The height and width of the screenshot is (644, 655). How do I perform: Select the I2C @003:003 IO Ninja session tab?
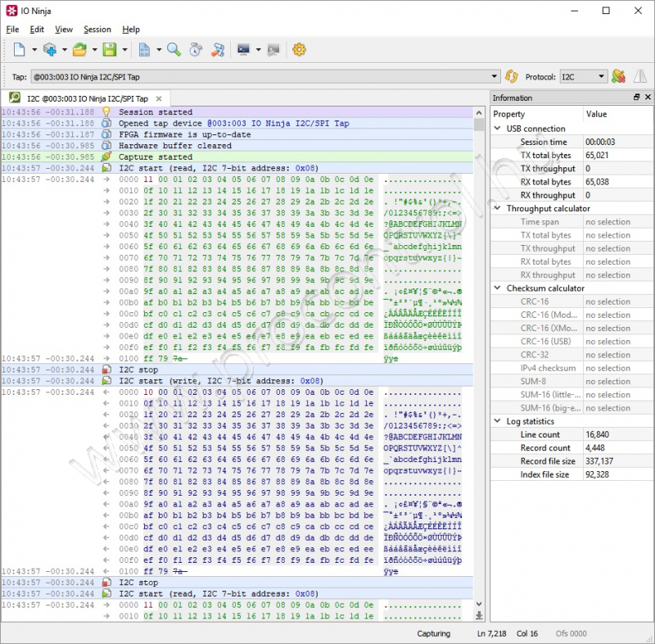click(86, 98)
